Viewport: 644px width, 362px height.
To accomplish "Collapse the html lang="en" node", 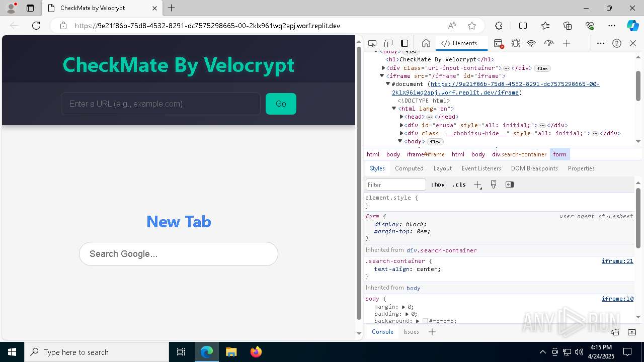I will [x=394, y=109].
